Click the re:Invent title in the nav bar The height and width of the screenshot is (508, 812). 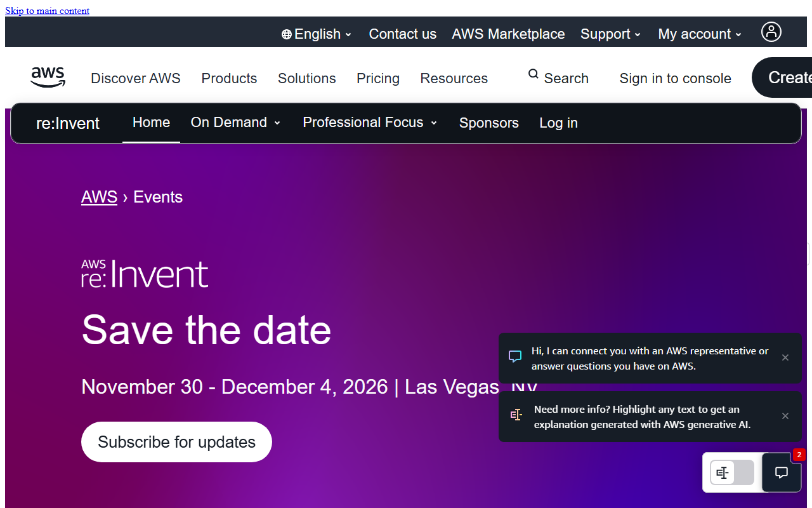coord(68,123)
